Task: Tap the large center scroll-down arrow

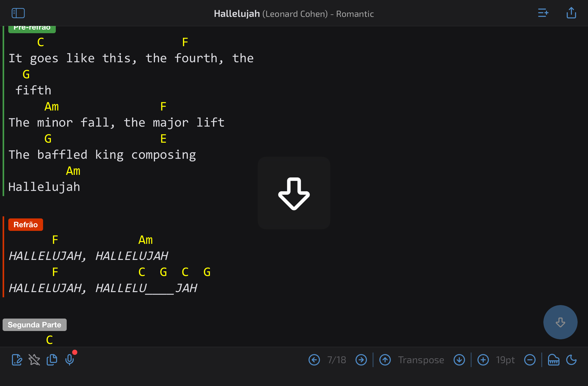Action: pos(294,193)
